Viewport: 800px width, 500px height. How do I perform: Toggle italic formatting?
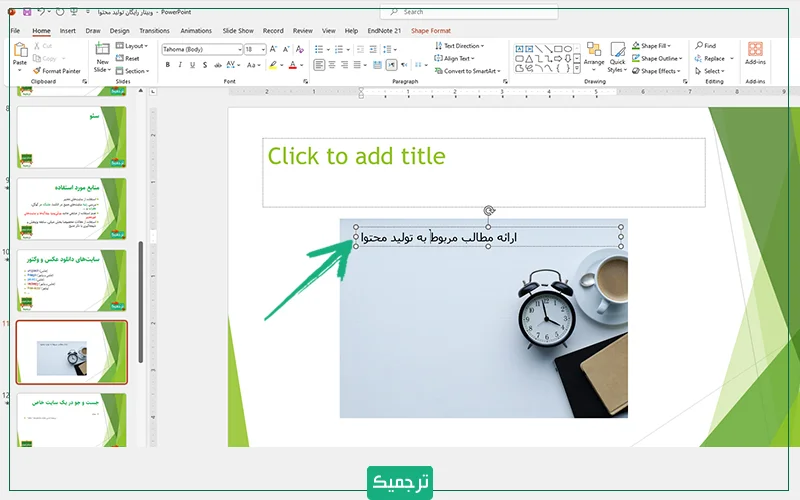pos(180,65)
